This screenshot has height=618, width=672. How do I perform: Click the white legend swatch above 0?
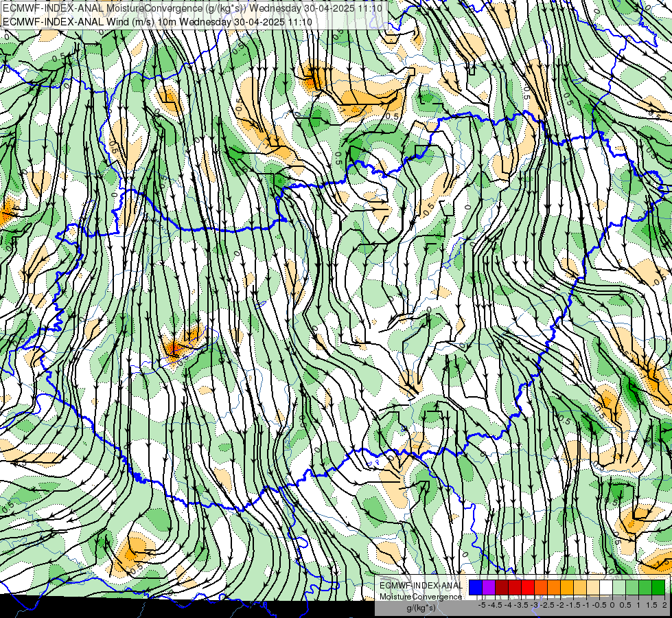606,587
